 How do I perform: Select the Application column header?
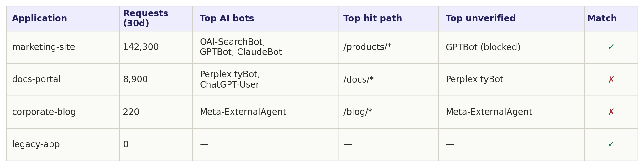click(39, 19)
